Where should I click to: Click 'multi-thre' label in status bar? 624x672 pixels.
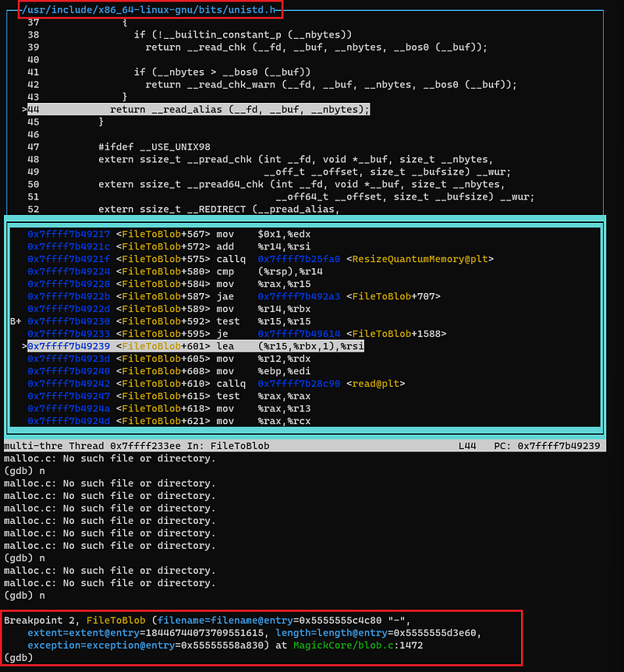coord(33,446)
